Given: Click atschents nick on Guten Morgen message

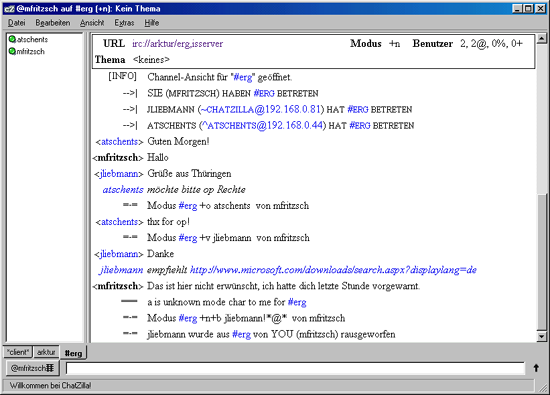Looking at the screenshot, I should [119, 142].
